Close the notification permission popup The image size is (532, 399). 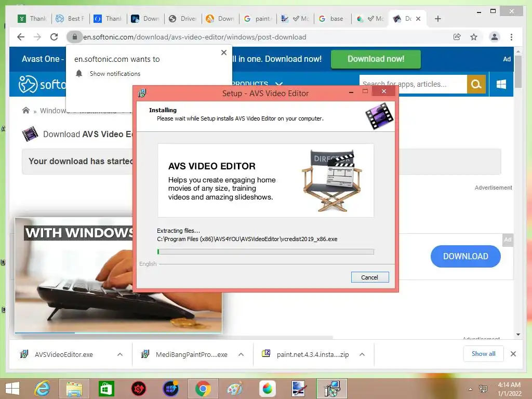pos(223,52)
